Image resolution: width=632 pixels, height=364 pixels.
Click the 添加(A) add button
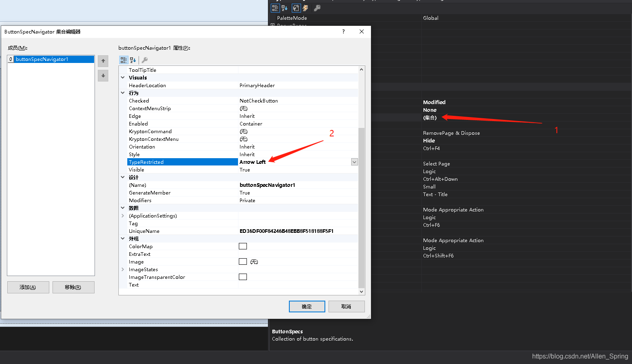[x=28, y=287]
